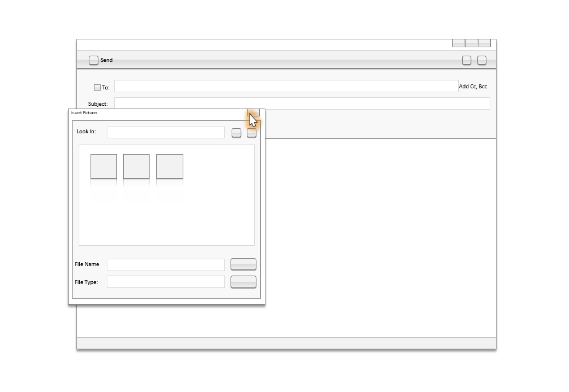
Task: Click the left of two right-side toolbar icons
Action: [x=467, y=60]
